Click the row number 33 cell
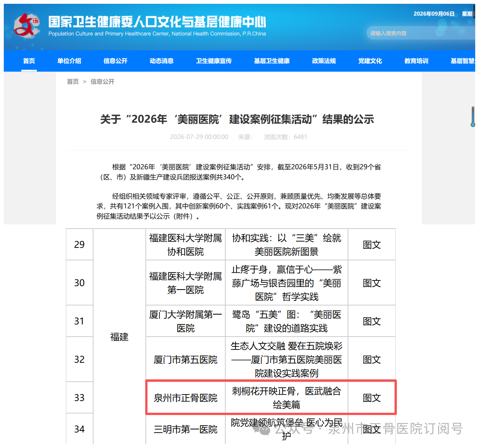The image size is (479, 448). pyautogui.click(x=80, y=398)
